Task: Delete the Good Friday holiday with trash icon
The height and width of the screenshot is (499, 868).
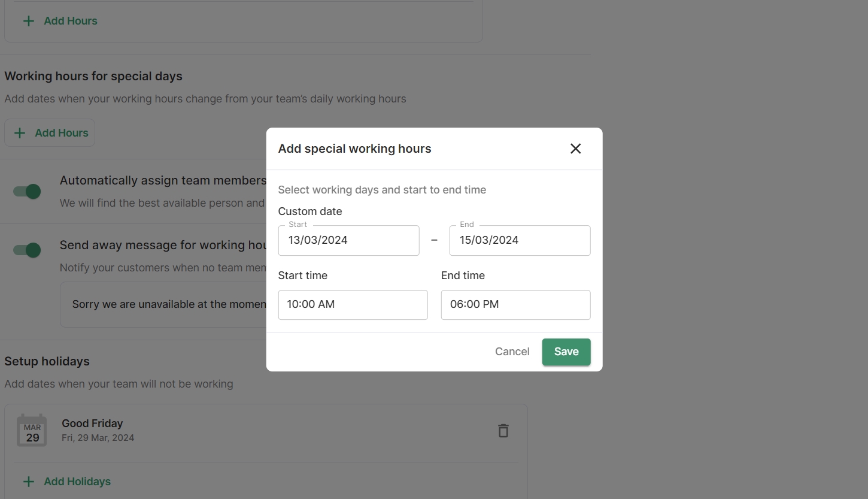Action: coord(503,431)
